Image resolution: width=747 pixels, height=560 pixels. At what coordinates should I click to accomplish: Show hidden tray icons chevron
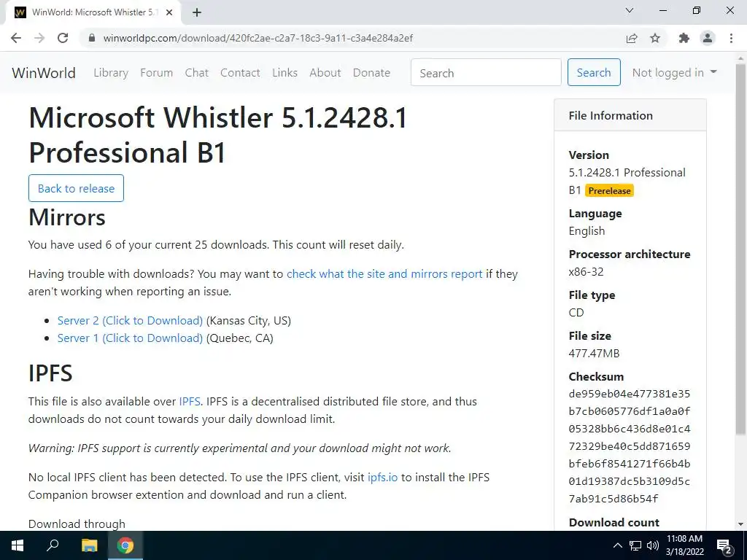coord(617,545)
